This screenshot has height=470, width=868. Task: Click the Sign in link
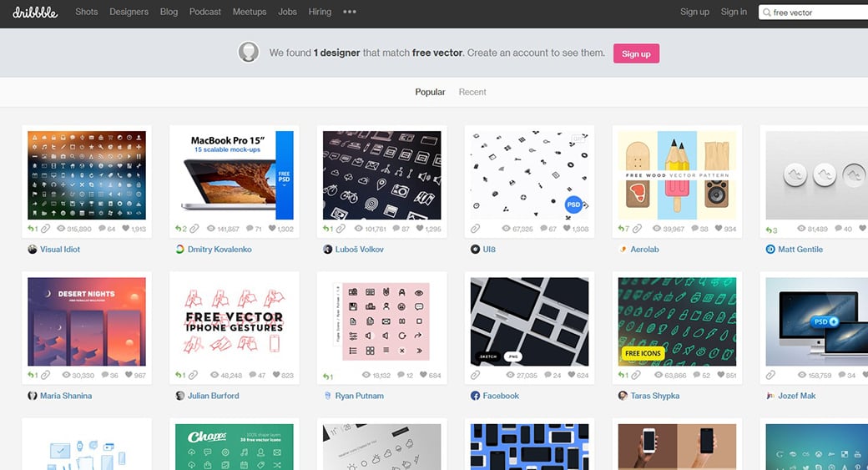click(x=734, y=13)
